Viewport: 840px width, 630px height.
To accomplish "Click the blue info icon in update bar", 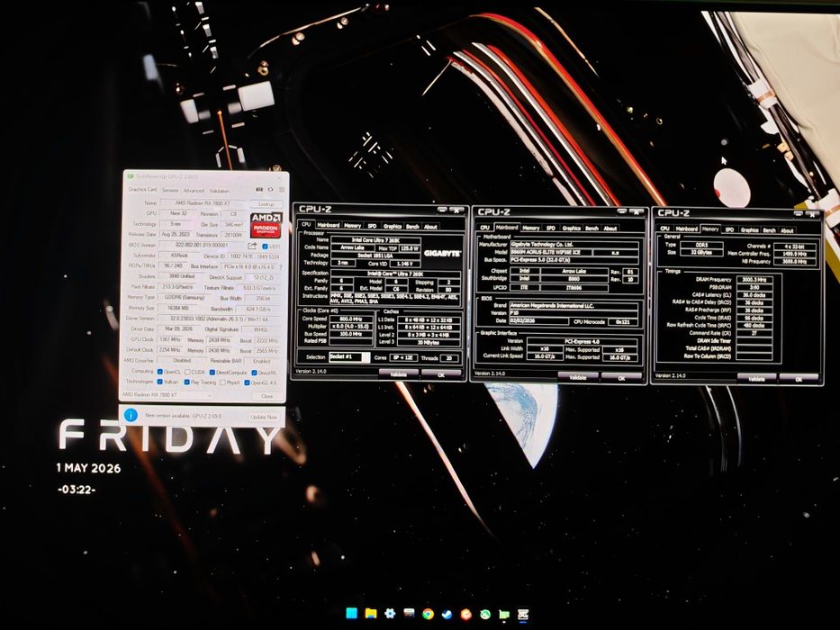I will tap(131, 415).
